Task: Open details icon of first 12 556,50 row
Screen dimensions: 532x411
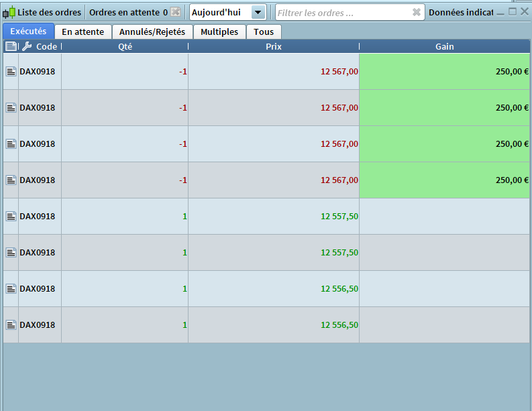Action: 11,289
